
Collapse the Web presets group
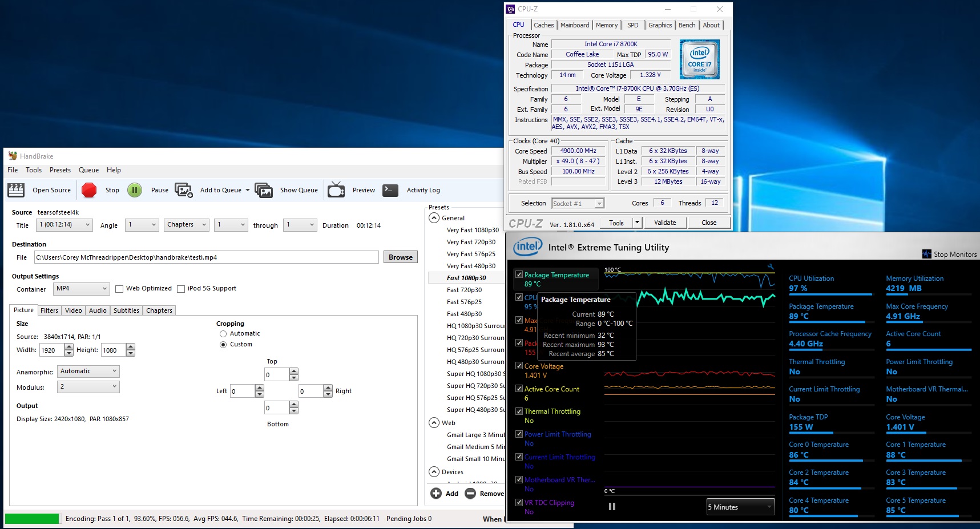(434, 423)
